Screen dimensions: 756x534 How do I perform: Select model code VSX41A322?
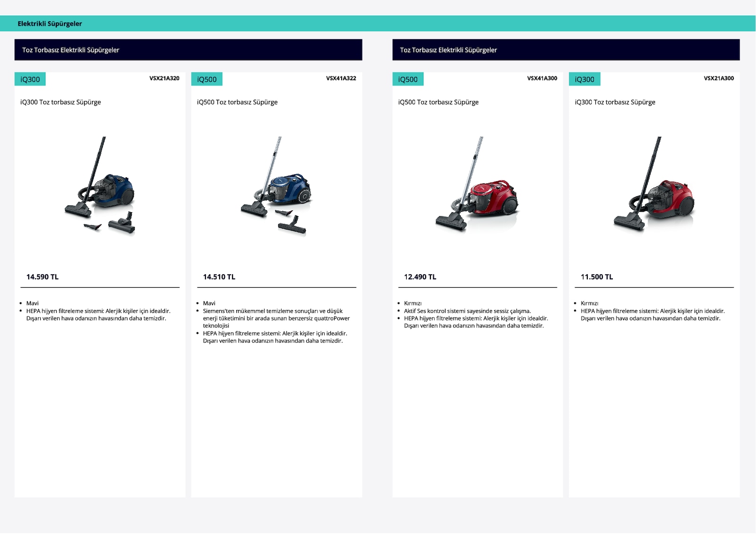coord(341,78)
